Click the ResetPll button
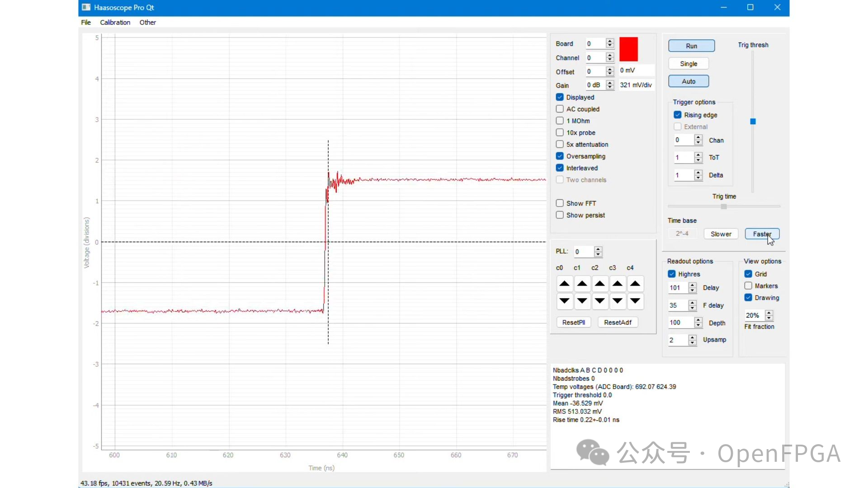Viewport: 868px width, 488px height. pyautogui.click(x=574, y=322)
